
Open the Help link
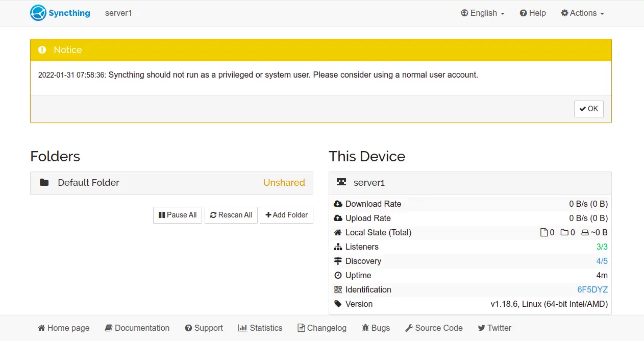coord(533,13)
